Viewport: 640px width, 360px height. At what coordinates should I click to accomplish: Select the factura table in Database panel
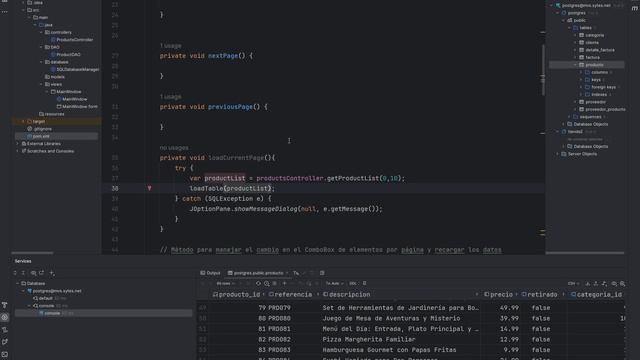click(589, 58)
